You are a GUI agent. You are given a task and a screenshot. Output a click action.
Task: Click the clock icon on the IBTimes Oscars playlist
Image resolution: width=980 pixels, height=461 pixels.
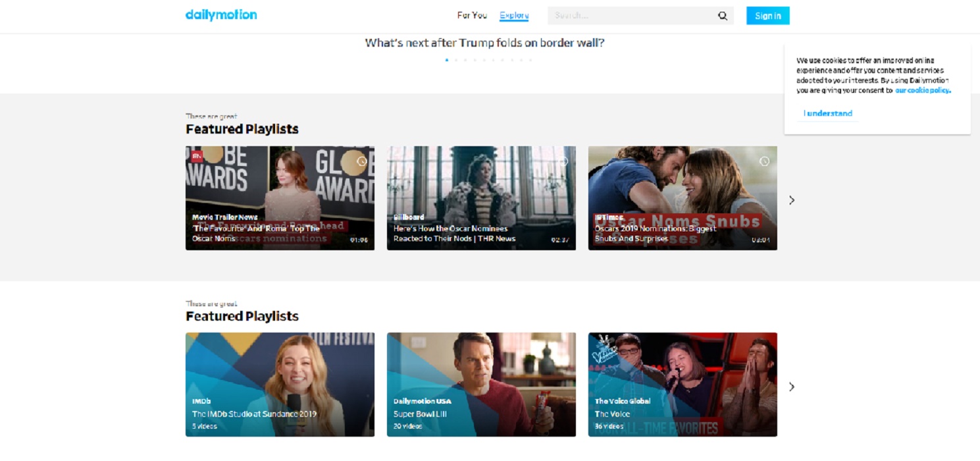pyautogui.click(x=764, y=160)
